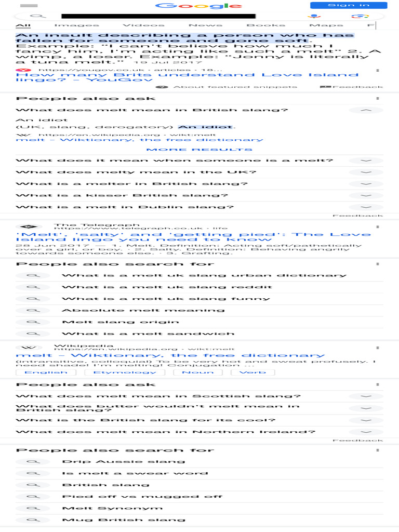Open options for The Telegraph result
This screenshot has height=532, width=399.
coord(378,227)
